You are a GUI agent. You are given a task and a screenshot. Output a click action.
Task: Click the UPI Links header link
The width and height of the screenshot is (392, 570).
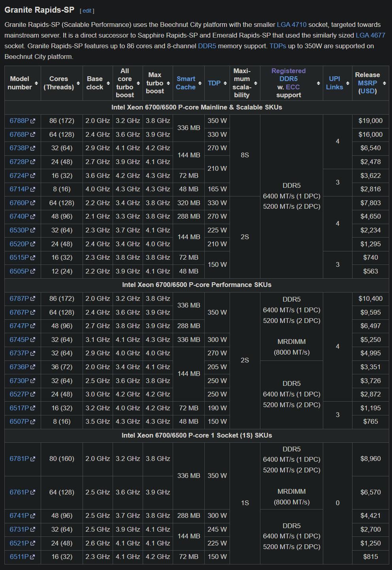[334, 83]
